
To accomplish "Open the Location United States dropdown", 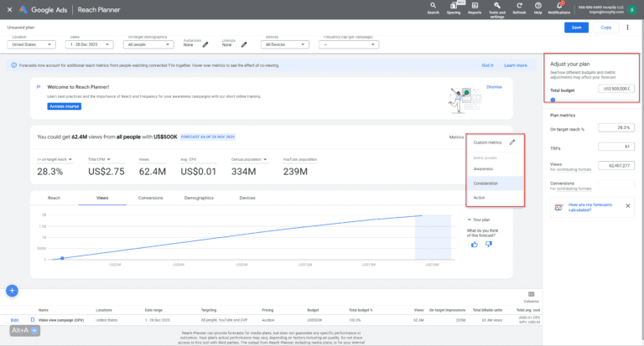I will (x=31, y=44).
